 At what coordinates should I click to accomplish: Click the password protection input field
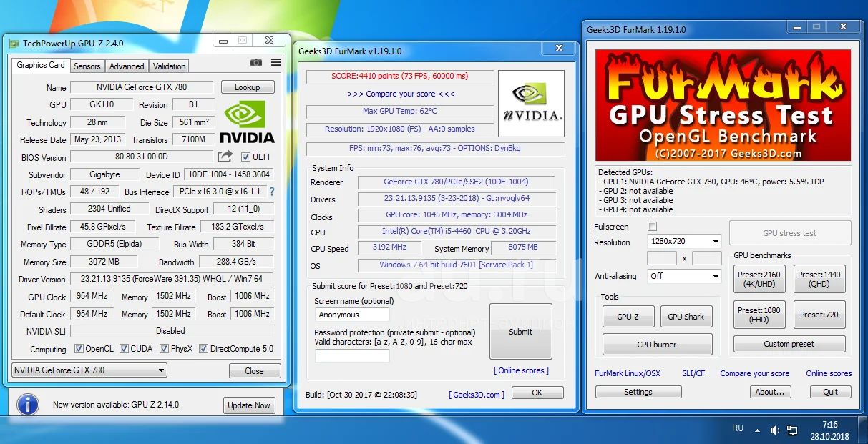coord(352,355)
